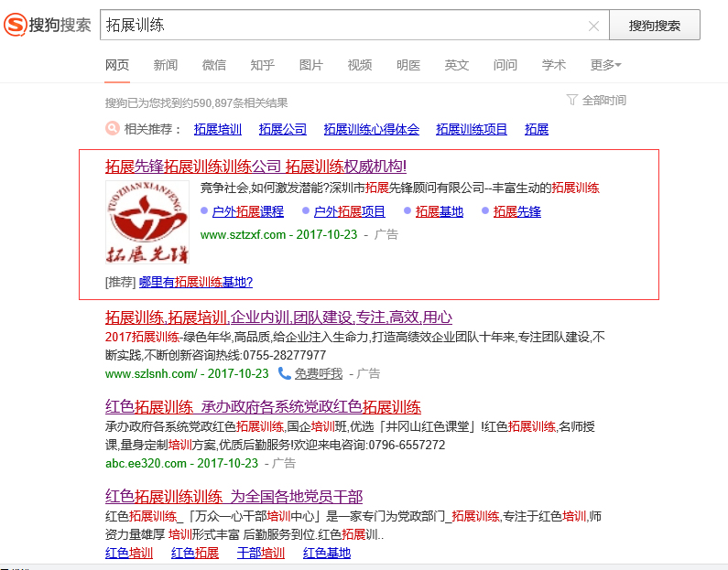
Task: Open the 户外拓展课程 sublink
Action: [247, 211]
